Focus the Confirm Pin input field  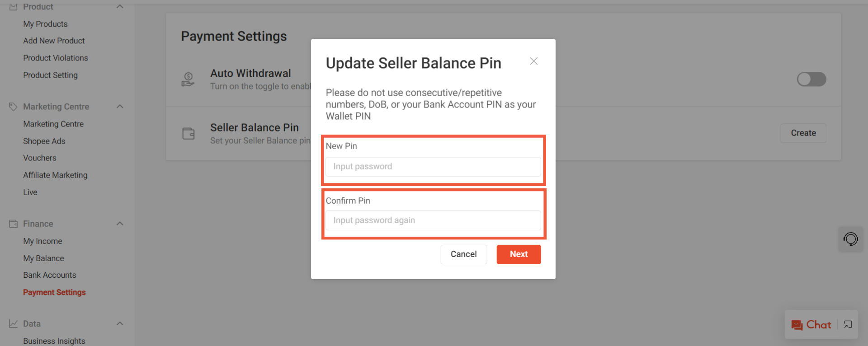click(433, 220)
